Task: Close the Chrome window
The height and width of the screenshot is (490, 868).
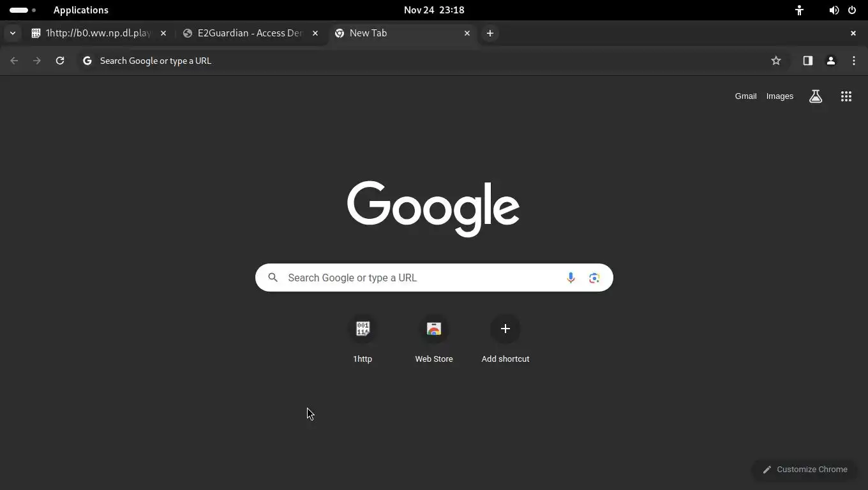Action: pos(853,33)
